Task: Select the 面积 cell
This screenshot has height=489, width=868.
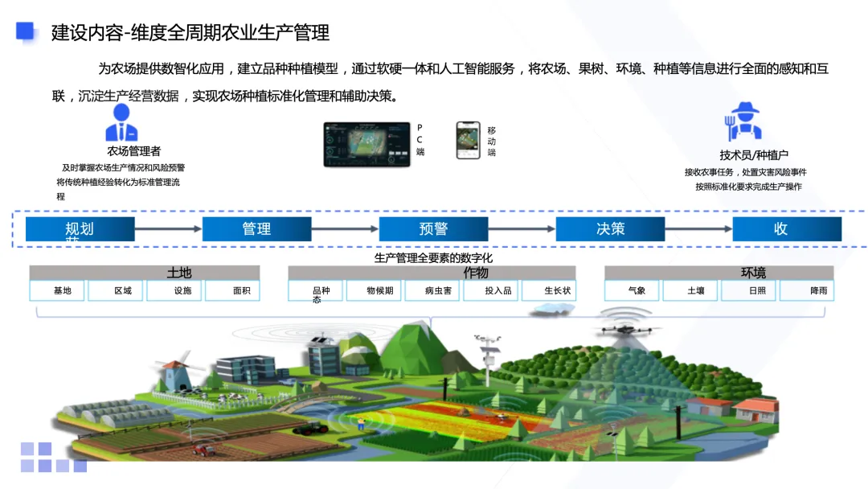Action: point(232,290)
